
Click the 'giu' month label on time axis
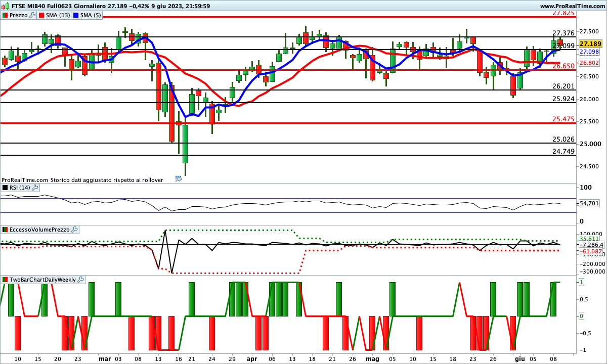tap(519, 358)
